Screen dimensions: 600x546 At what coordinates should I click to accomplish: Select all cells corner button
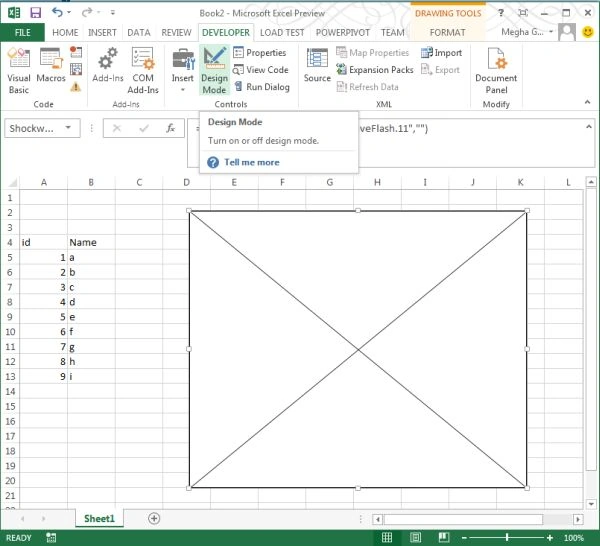point(11,182)
